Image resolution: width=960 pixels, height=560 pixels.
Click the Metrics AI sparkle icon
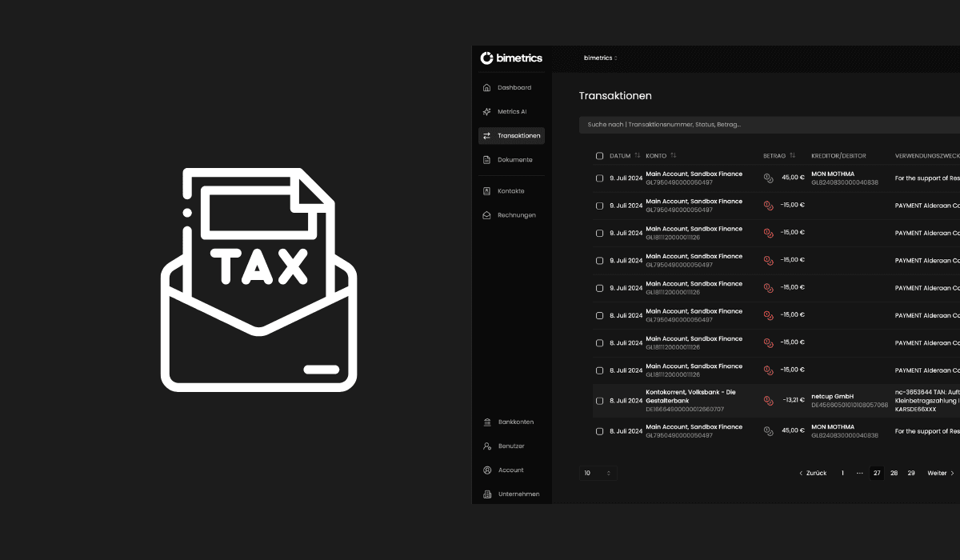[x=487, y=112]
